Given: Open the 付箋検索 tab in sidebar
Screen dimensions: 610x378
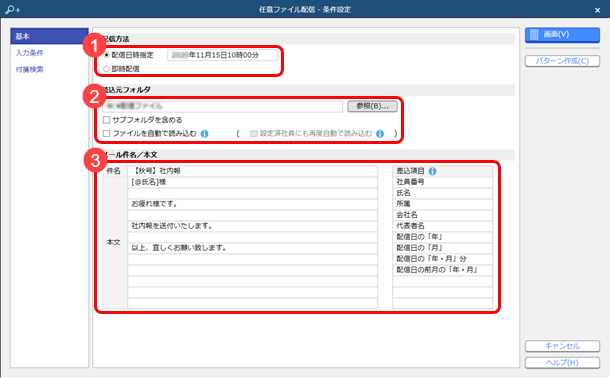Looking at the screenshot, I should click(x=30, y=70).
